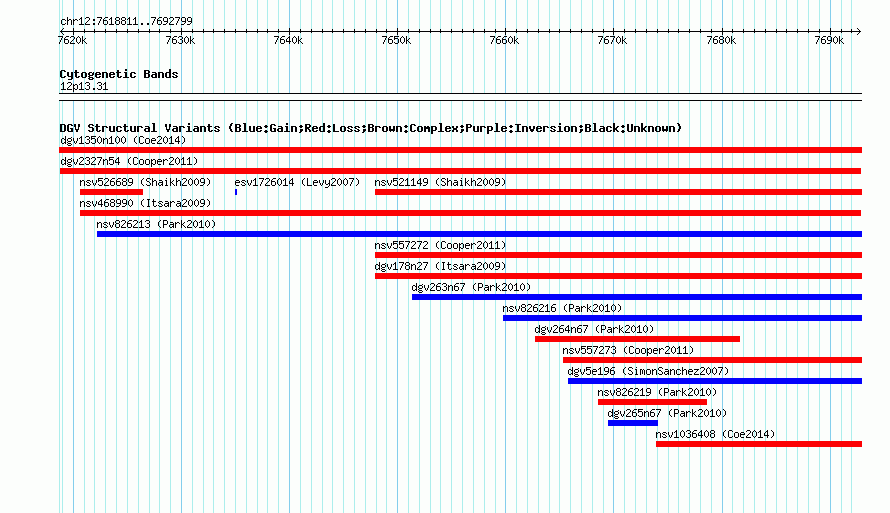Screen dimensions: 890x513
Task: Select the nsv826216 blue gain bar
Action: [682, 318]
